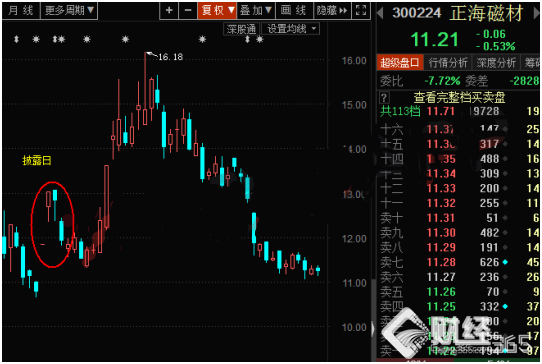Select the 月线 period tab
This screenshot has width=542, height=364.
[21, 10]
